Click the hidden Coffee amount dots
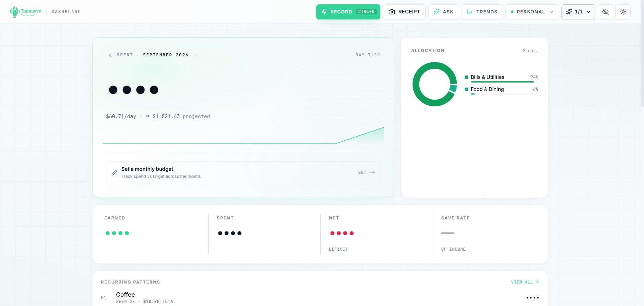The width and height of the screenshot is (644, 306). point(533,298)
